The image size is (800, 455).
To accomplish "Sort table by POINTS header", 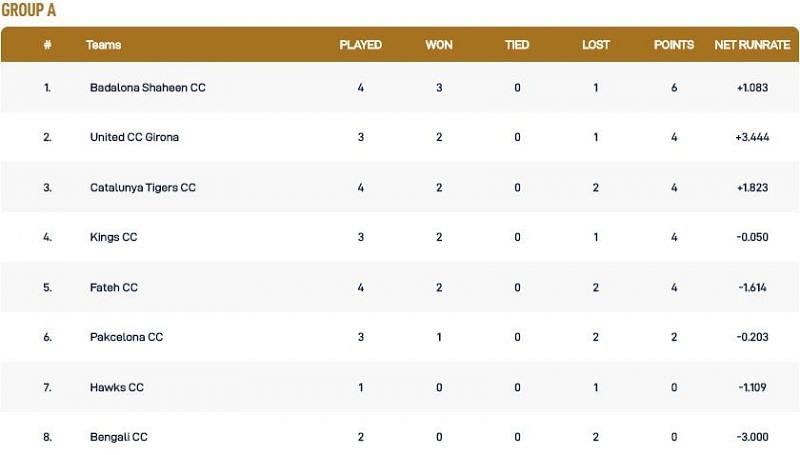I will click(674, 45).
